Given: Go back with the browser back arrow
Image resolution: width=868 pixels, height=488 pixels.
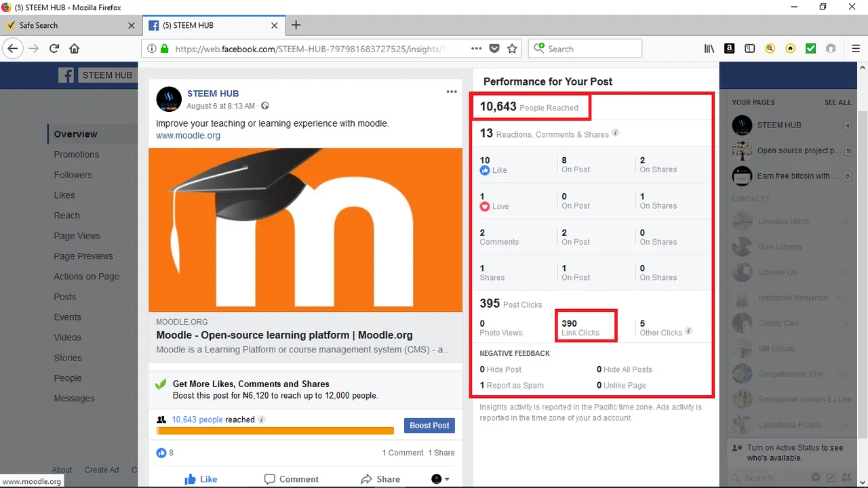Looking at the screenshot, I should (12, 49).
